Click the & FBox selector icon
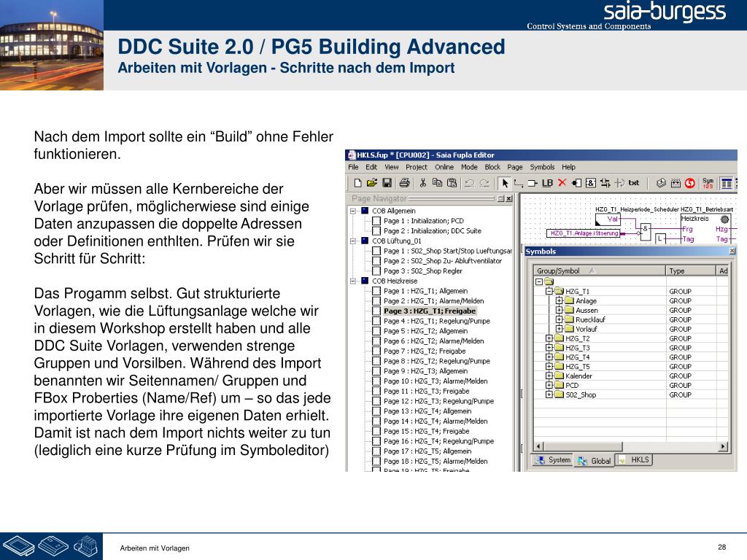This screenshot has height=560, width=747. click(x=591, y=183)
